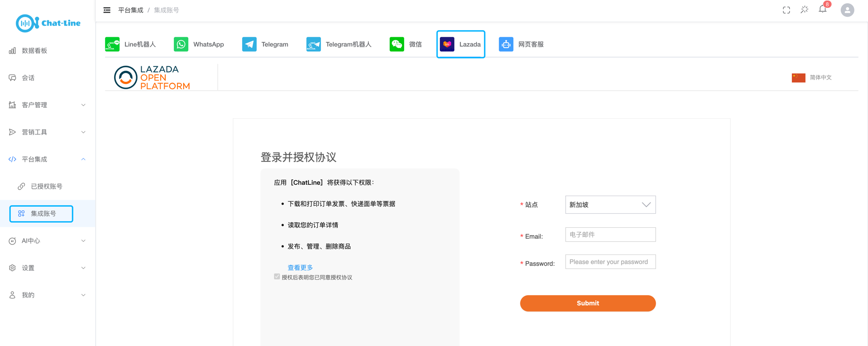Image resolution: width=868 pixels, height=346 pixels.
Task: Click the 客户管理 sidebar icon
Action: pyautogui.click(x=12, y=105)
